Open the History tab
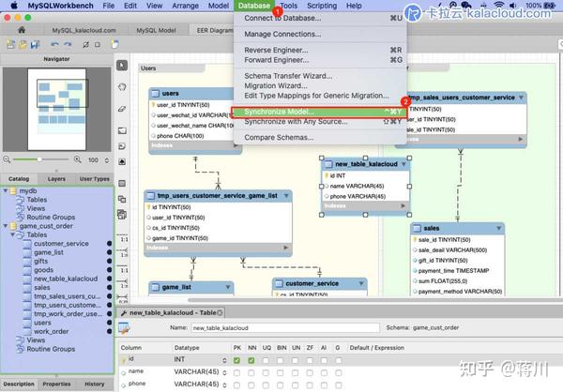 click(x=95, y=384)
